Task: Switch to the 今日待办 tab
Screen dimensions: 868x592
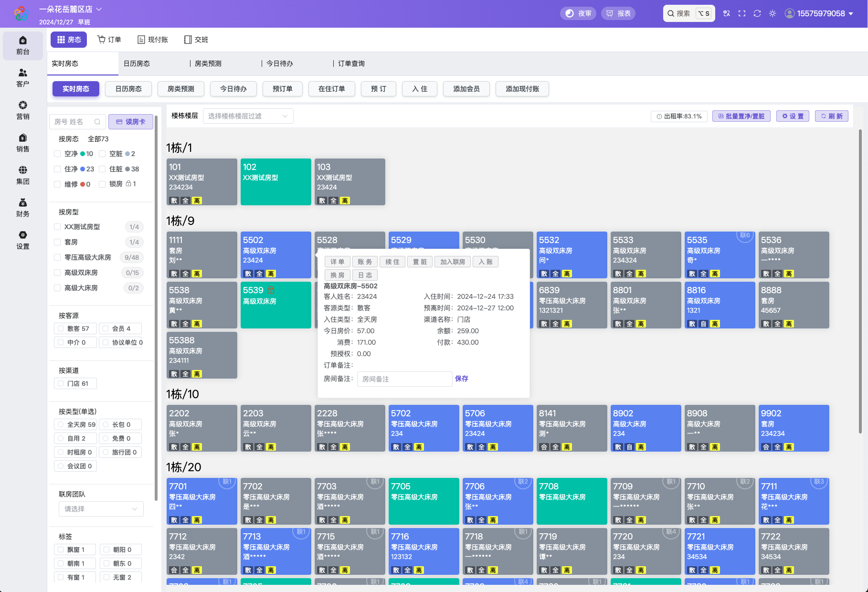Action: coord(279,63)
